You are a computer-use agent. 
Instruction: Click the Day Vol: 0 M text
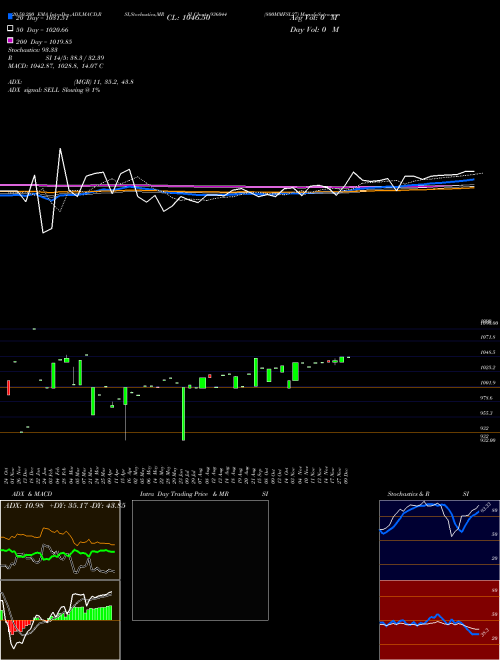point(314,29)
